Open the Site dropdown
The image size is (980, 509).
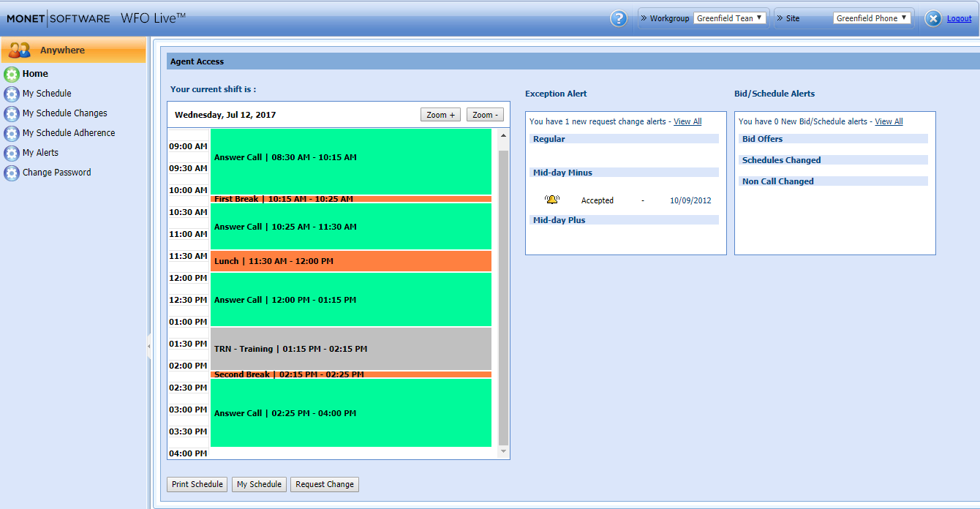(872, 18)
